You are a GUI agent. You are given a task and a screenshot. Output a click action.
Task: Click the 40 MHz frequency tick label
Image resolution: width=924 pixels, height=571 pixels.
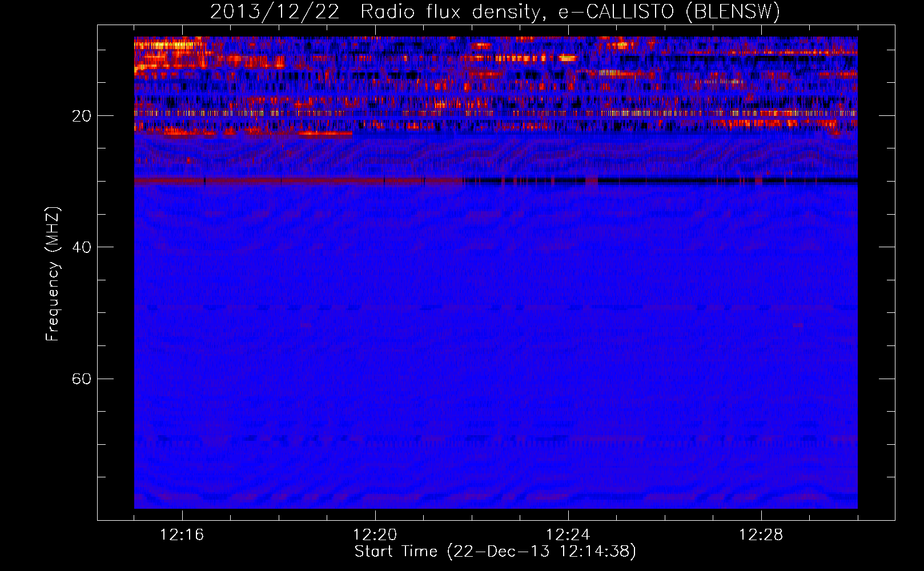82,247
